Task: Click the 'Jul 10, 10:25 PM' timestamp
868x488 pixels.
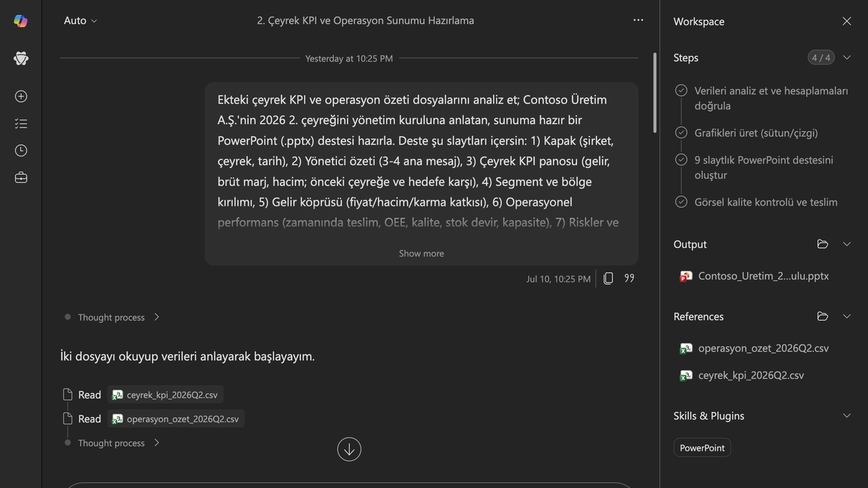Action: click(x=558, y=279)
